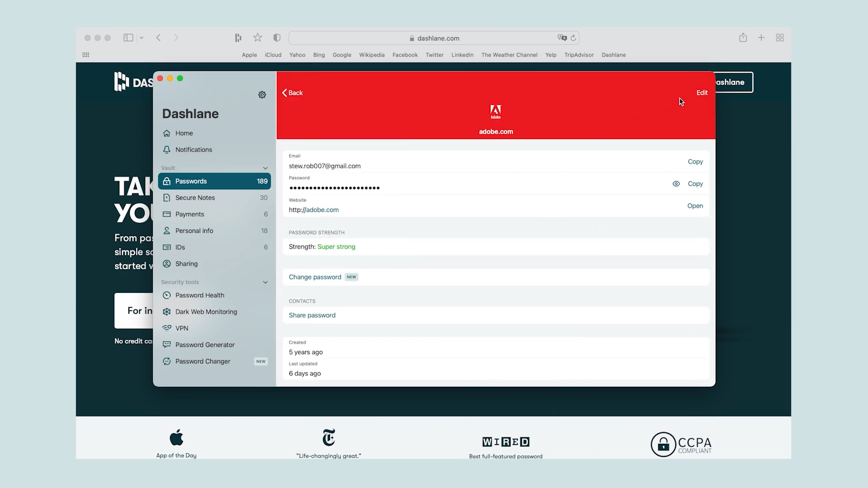This screenshot has height=488, width=868.
Task: Open Dashlane settings gear icon
Action: [x=262, y=94]
